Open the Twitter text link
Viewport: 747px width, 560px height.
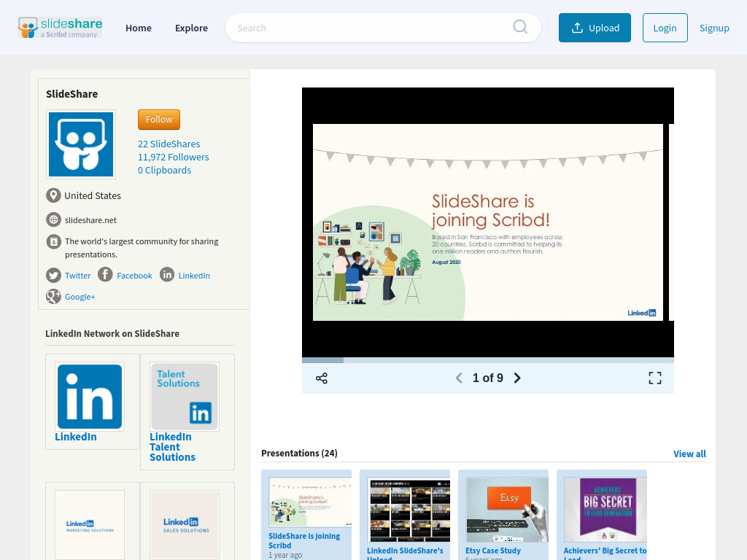coord(77,276)
